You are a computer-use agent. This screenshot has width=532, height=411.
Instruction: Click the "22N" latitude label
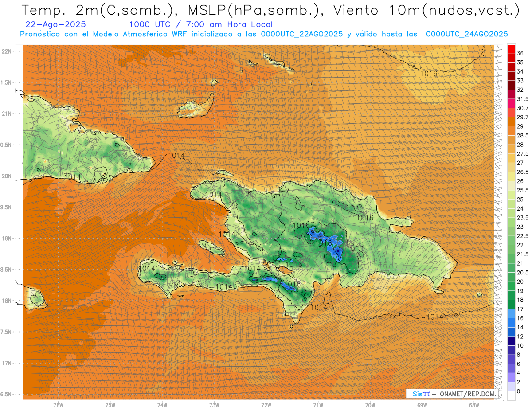pos(7,51)
